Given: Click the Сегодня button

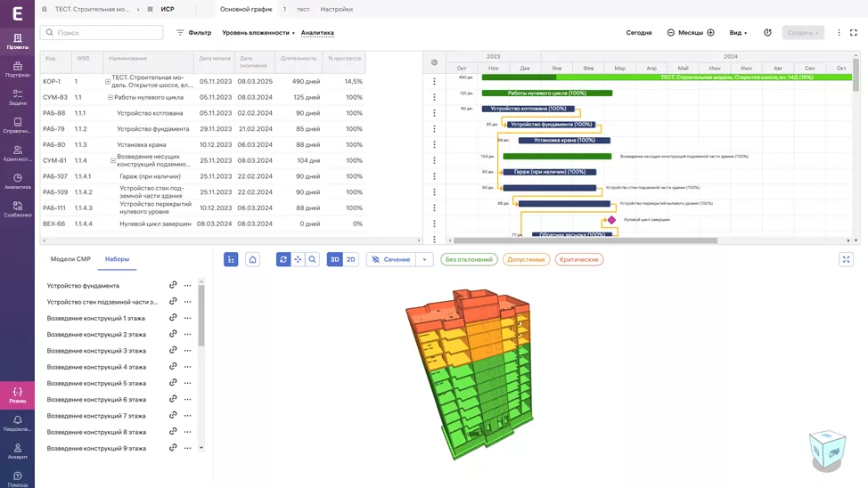Looking at the screenshot, I should click(x=639, y=33).
